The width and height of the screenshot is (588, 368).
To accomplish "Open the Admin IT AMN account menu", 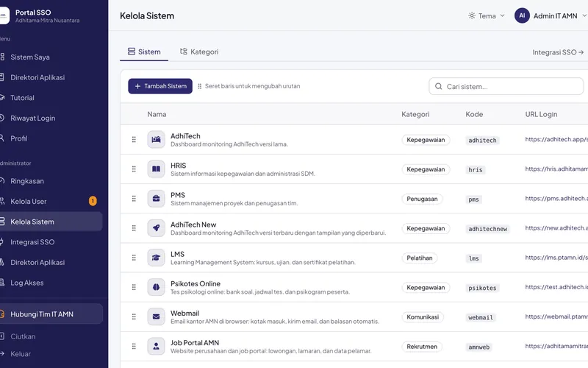I will tap(551, 15).
